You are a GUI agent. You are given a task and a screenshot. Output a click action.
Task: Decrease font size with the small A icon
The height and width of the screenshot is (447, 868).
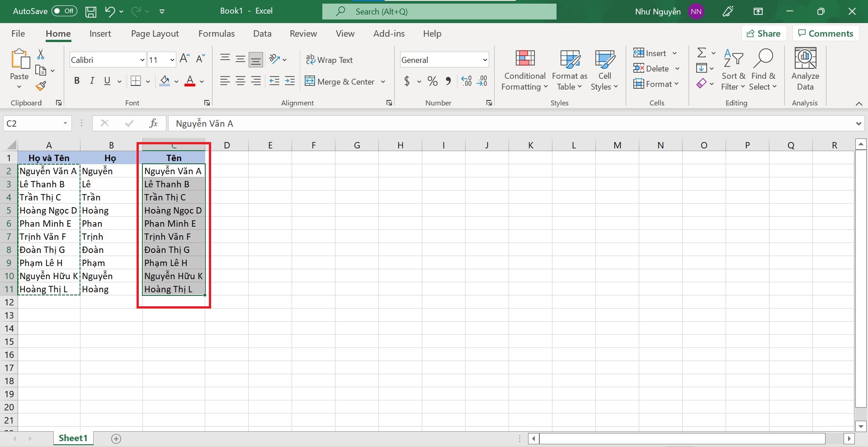tap(200, 59)
